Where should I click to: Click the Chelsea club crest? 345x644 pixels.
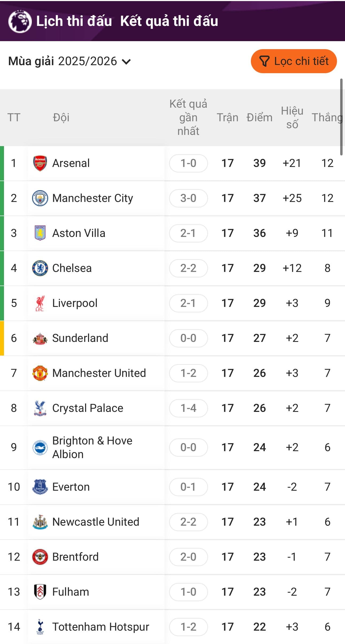coord(40,268)
